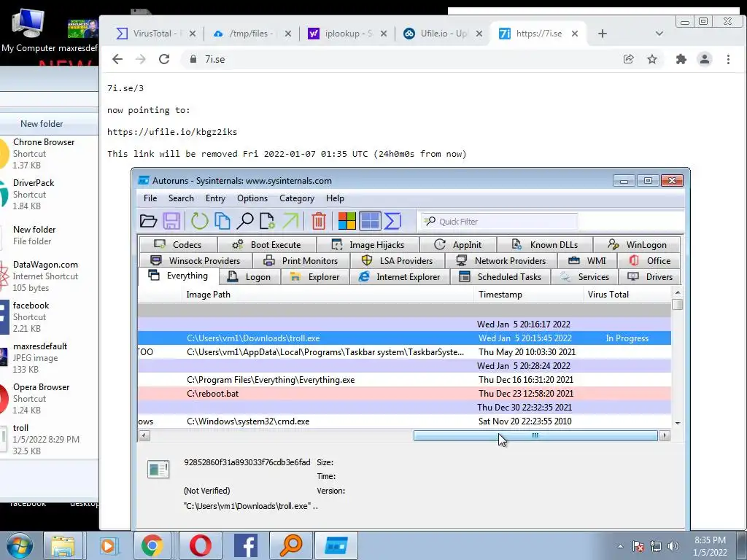This screenshot has height=560, width=747.
Task: Click the red Delete trash icon
Action: pyautogui.click(x=319, y=221)
